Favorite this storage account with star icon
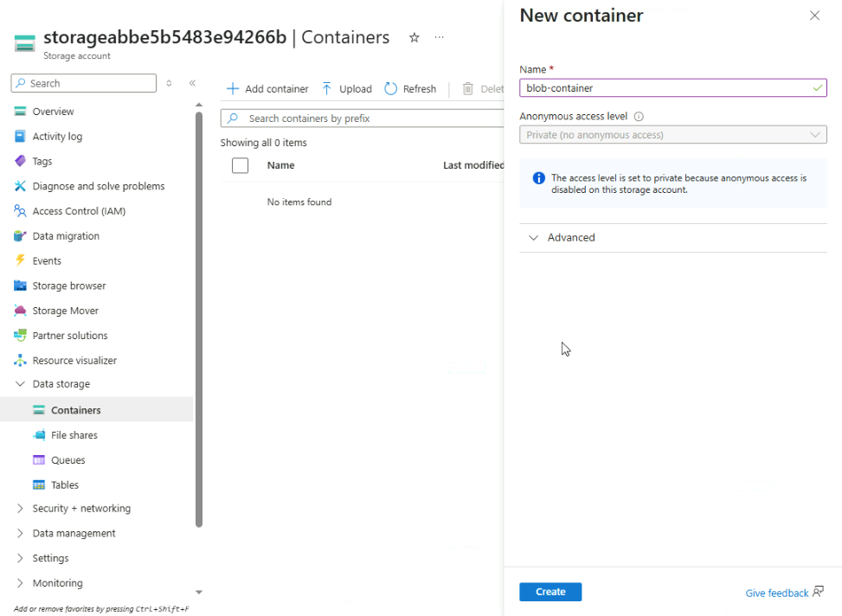Viewport: 842px width, 616px height. click(x=415, y=38)
